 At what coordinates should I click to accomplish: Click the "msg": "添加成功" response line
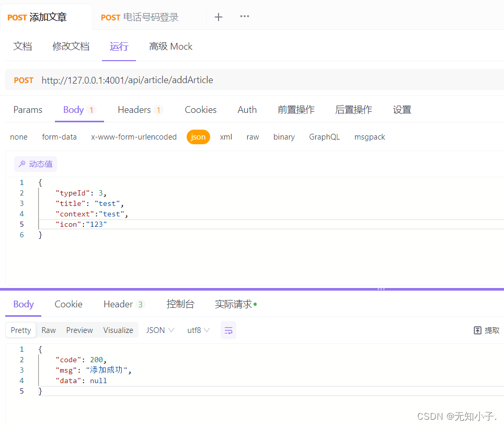pyautogui.click(x=94, y=370)
